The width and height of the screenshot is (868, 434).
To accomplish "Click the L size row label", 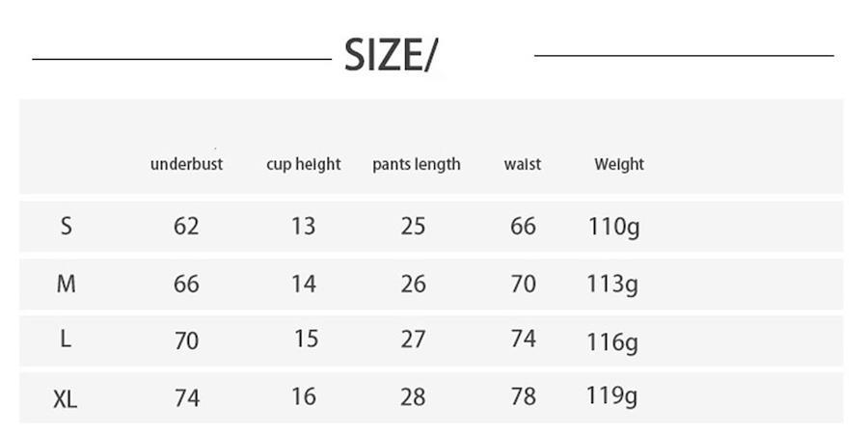I will pos(66,339).
